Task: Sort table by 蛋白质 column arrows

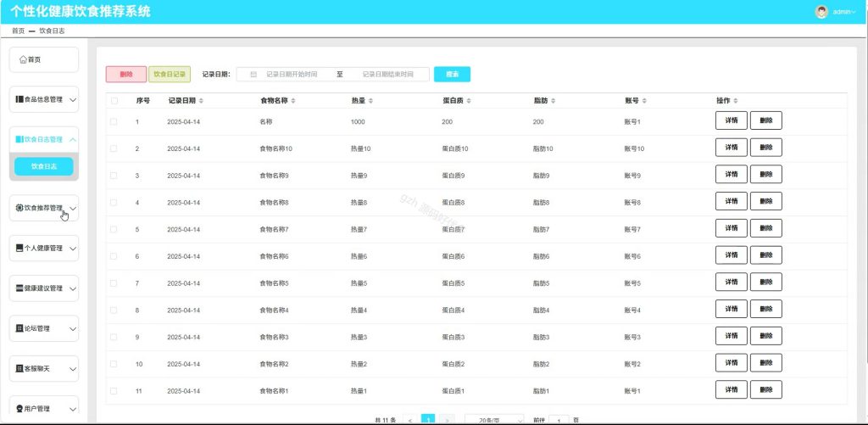Action: point(469,101)
